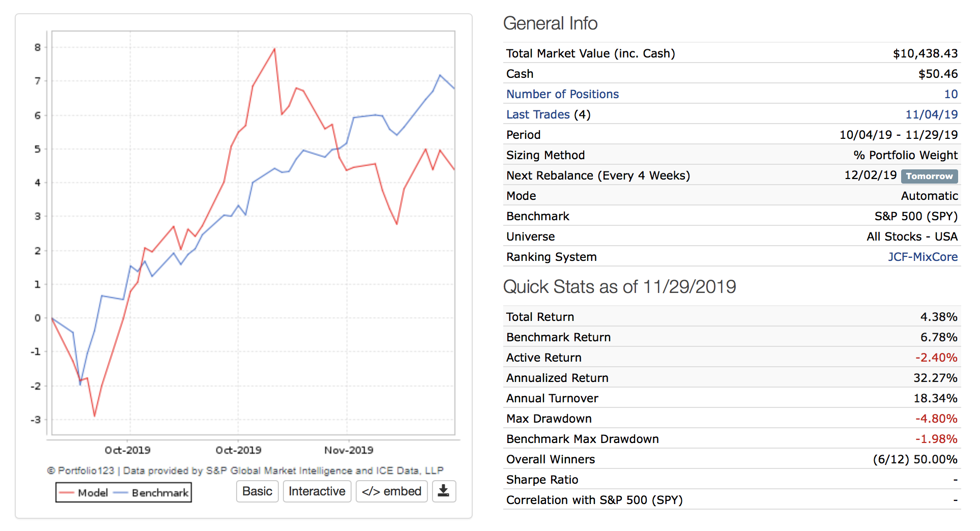Image resolution: width=980 pixels, height=531 pixels.
Task: Open the JCF-MixCore ranking system link
Action: pyautogui.click(x=923, y=257)
